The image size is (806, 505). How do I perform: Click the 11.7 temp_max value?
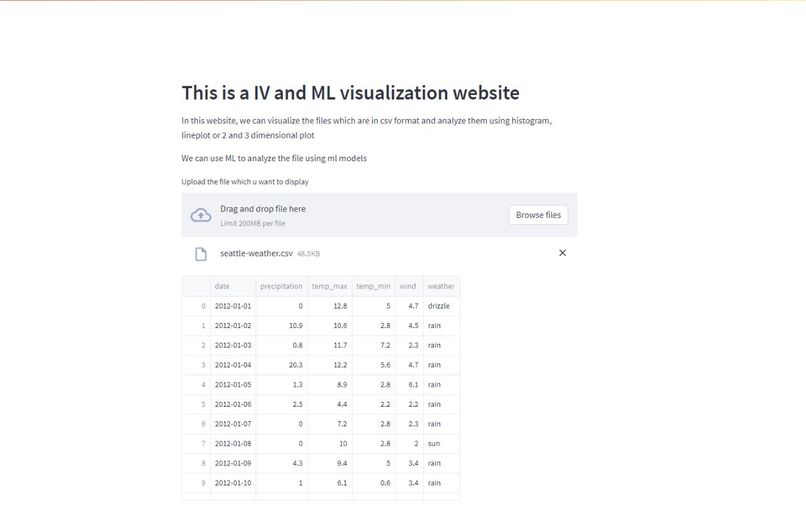pos(330,345)
